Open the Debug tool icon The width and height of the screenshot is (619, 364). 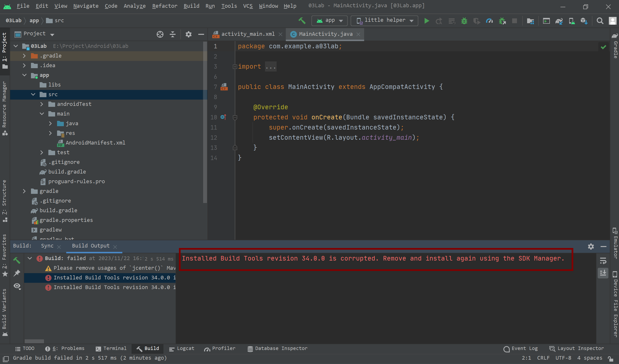(464, 20)
